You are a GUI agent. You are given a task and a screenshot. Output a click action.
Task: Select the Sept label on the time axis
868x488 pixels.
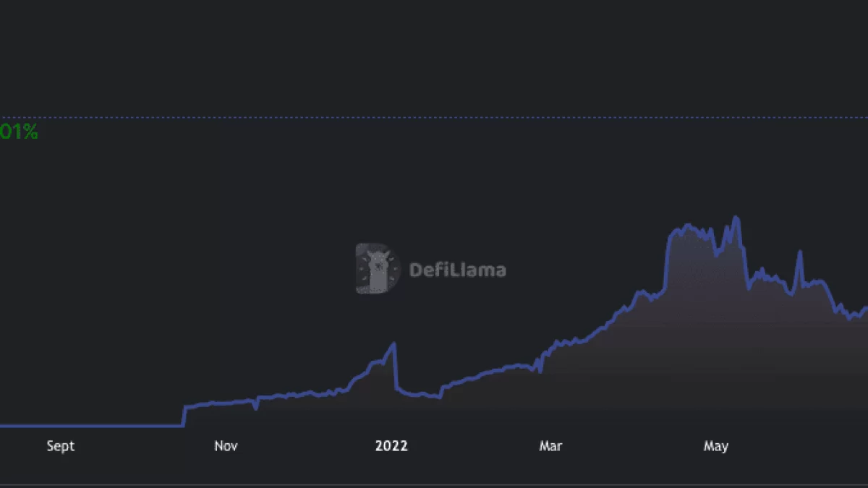click(x=61, y=446)
